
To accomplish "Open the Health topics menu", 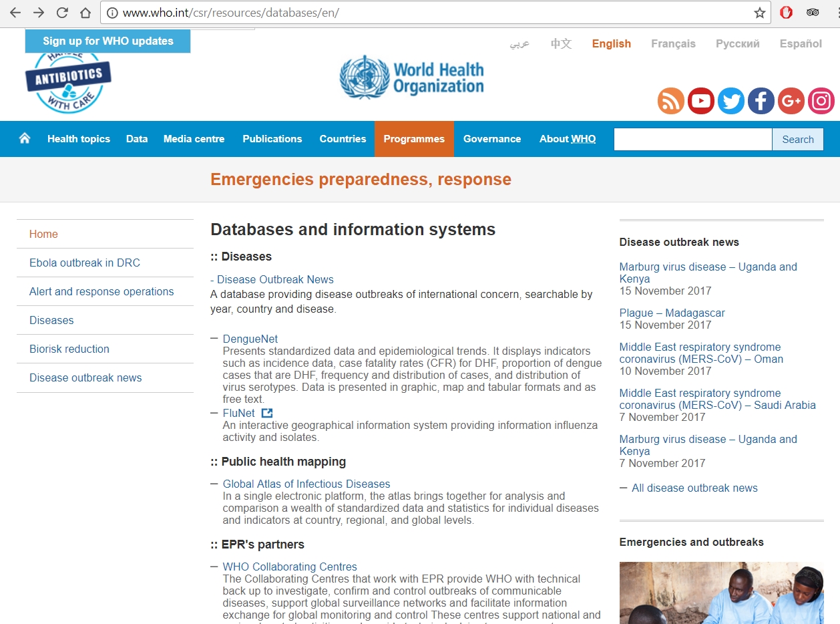I will [x=79, y=139].
